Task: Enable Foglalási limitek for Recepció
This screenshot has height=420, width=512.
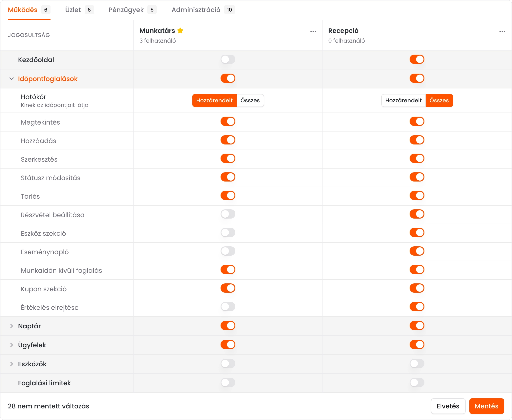Action: pos(417,383)
